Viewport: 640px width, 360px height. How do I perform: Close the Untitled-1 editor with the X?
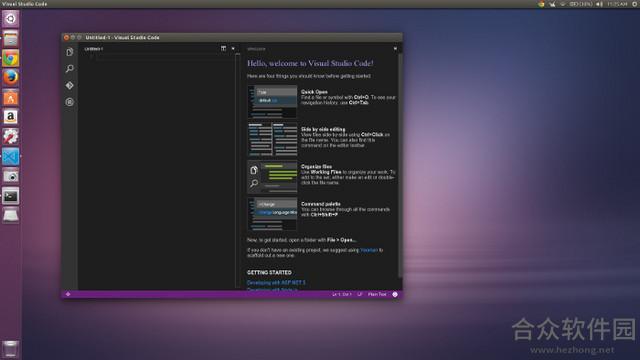233,49
